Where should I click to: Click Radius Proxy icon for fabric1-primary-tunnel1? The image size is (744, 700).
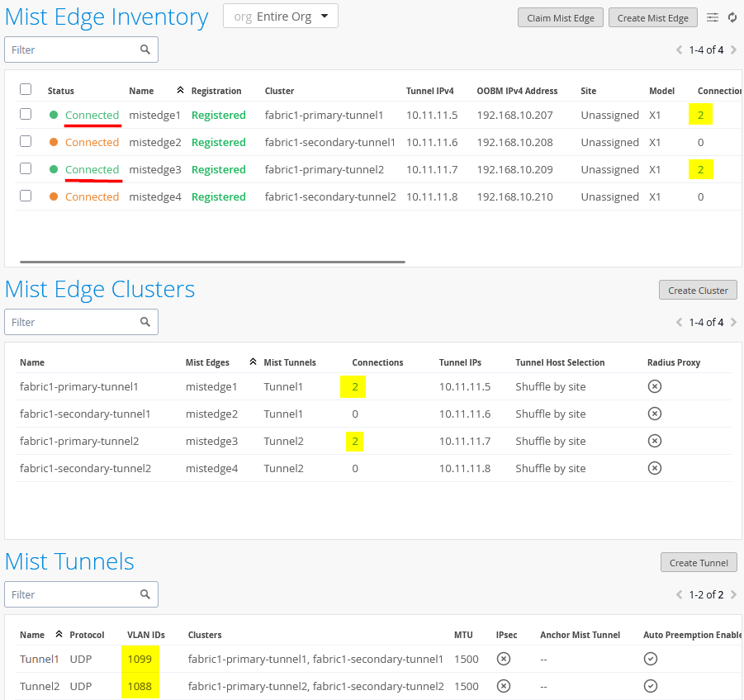pyautogui.click(x=654, y=386)
